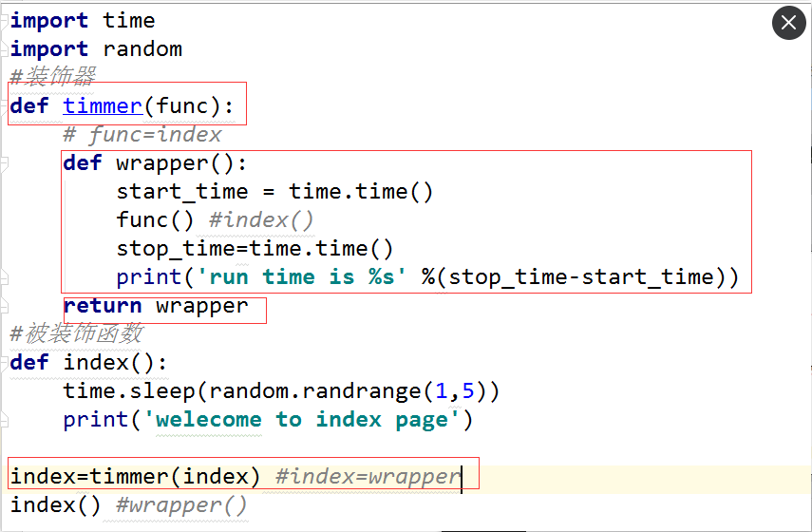The width and height of the screenshot is (812, 532).
Task: Click the '#装饰器' comment
Action: point(53,77)
